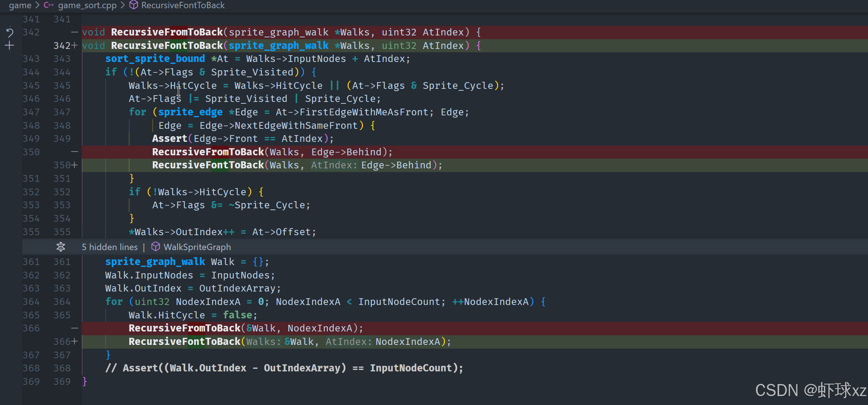Open the 'game' folder breadcrumb
The width and height of the screenshot is (868, 405).
[20, 5]
